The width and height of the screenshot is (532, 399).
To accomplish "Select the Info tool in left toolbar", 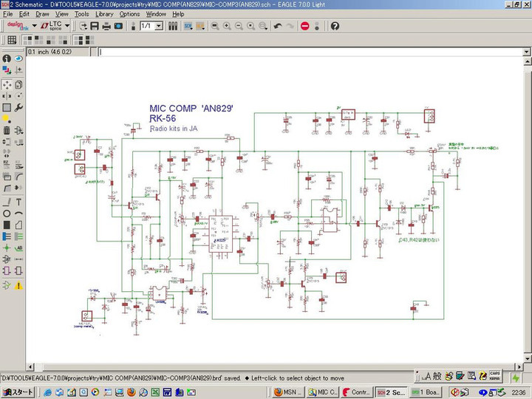I will [x=7, y=59].
